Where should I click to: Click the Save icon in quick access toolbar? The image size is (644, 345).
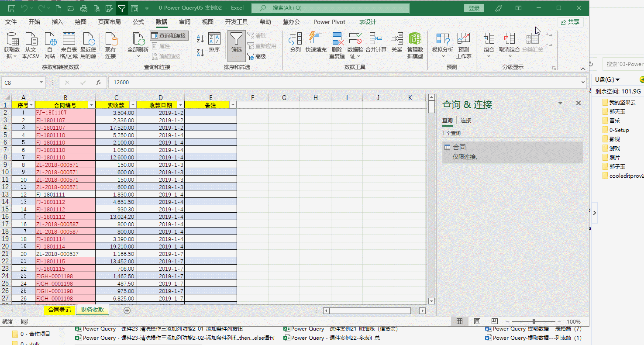point(12,8)
